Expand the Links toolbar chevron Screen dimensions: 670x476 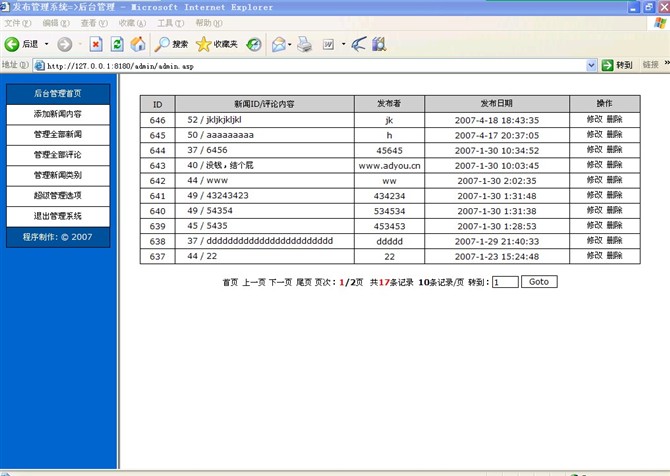(x=667, y=64)
